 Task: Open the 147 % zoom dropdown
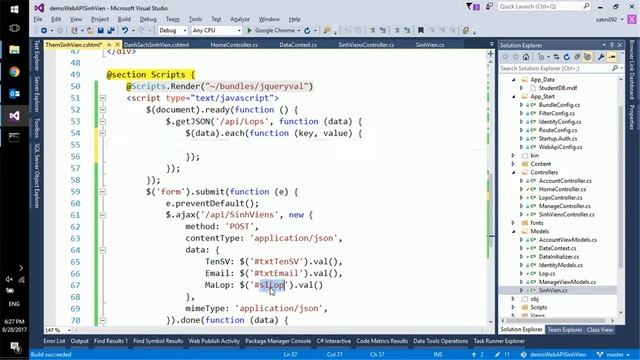(69, 330)
